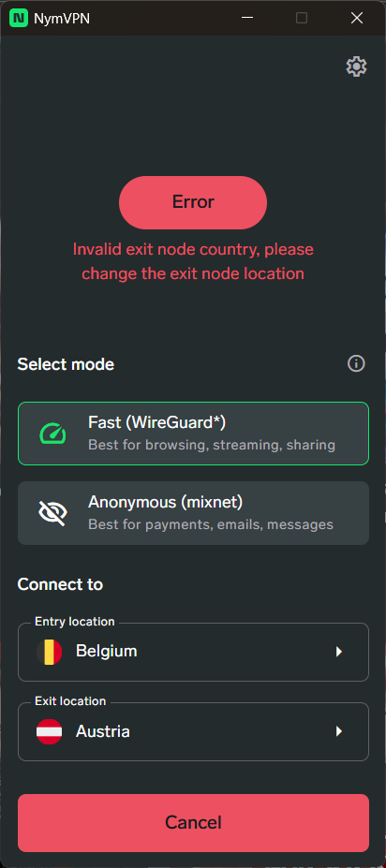Click the Austria flag icon
The width and height of the screenshot is (386, 868).
pos(49,731)
